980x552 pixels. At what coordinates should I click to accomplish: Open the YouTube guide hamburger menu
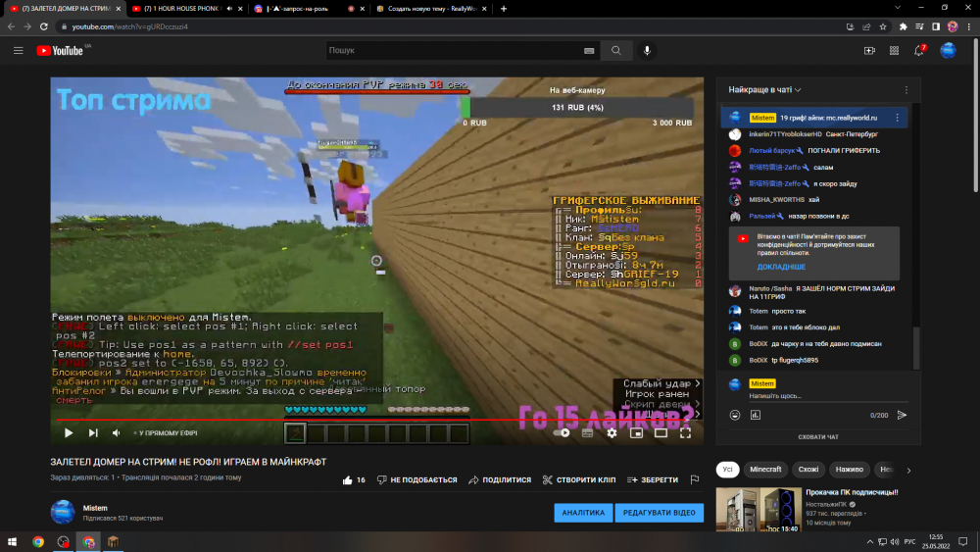click(x=18, y=51)
